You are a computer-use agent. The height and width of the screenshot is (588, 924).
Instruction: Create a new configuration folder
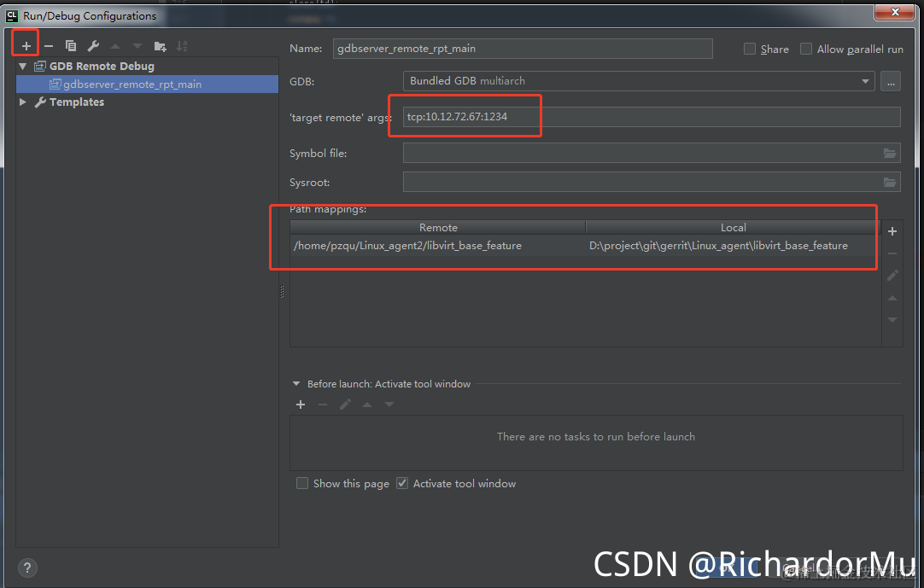click(x=160, y=45)
